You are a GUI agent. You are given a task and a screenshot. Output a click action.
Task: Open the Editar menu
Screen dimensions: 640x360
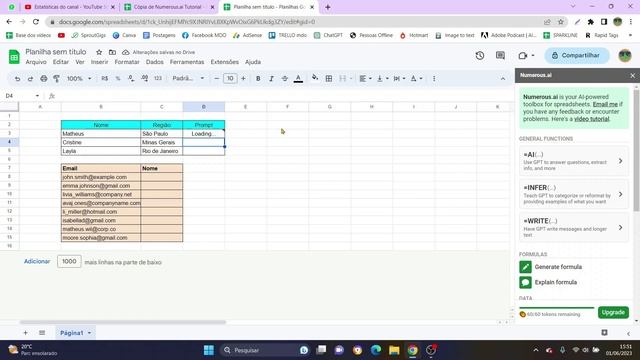pyautogui.click(x=60, y=62)
